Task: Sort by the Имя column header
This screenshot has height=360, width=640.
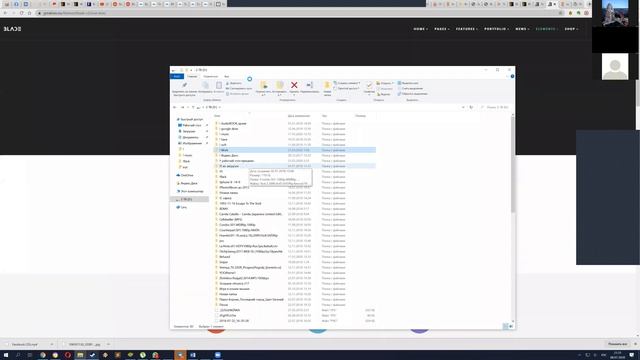Action: [217, 116]
